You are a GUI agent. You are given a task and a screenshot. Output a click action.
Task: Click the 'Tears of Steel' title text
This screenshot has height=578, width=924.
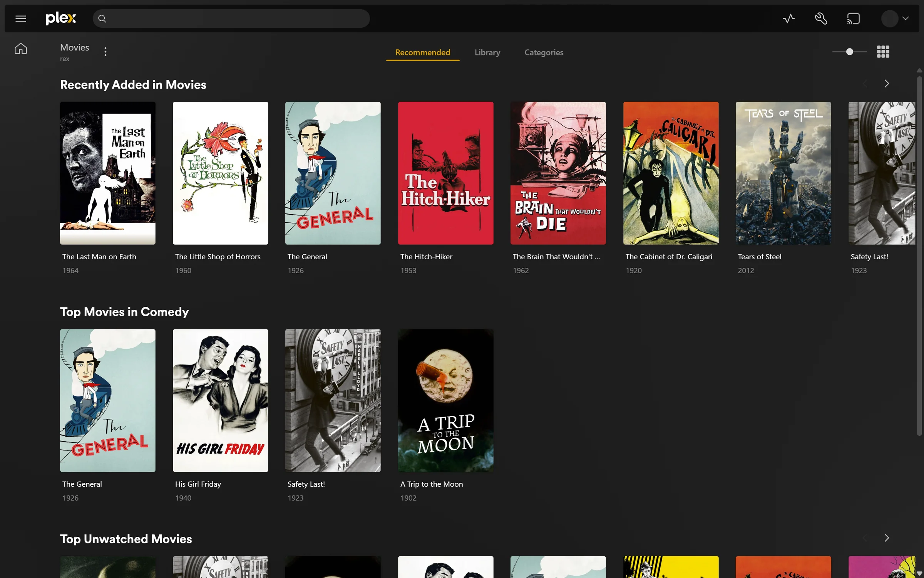coord(759,257)
